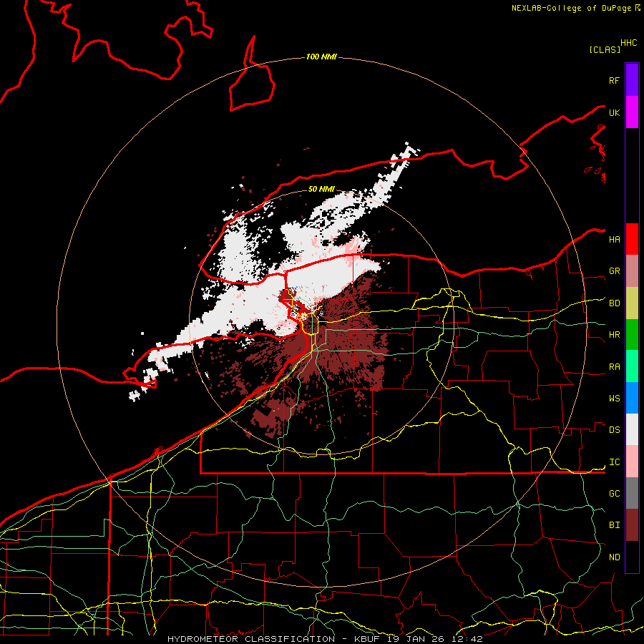The width and height of the screenshot is (644, 644).
Task: Select the WS blue legend swatch
Action: pos(632,398)
